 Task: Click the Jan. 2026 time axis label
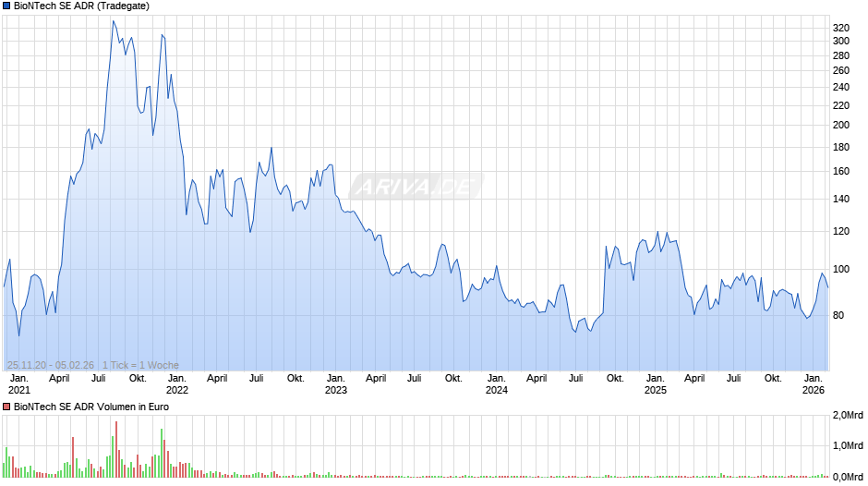(814, 384)
